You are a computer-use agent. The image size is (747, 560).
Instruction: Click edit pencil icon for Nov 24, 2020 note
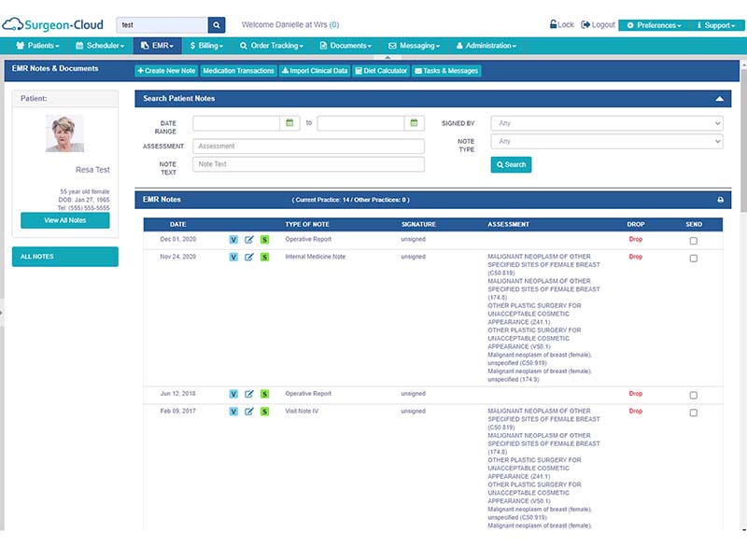tap(249, 258)
